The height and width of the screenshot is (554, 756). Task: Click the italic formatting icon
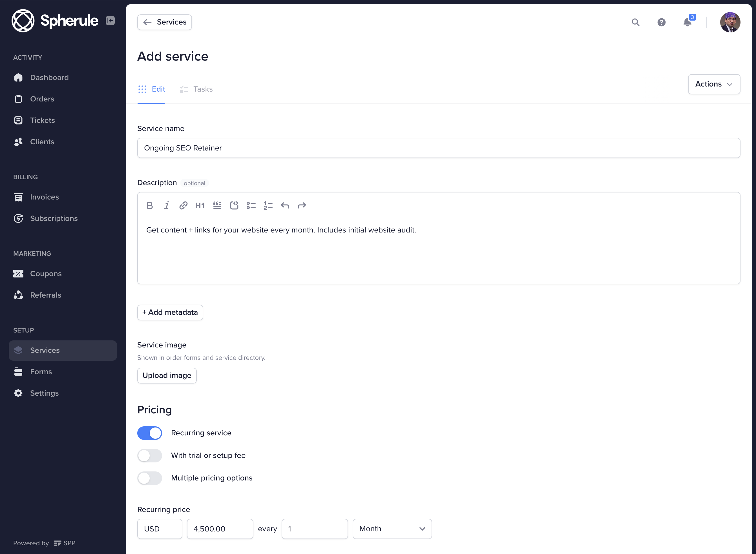166,205
